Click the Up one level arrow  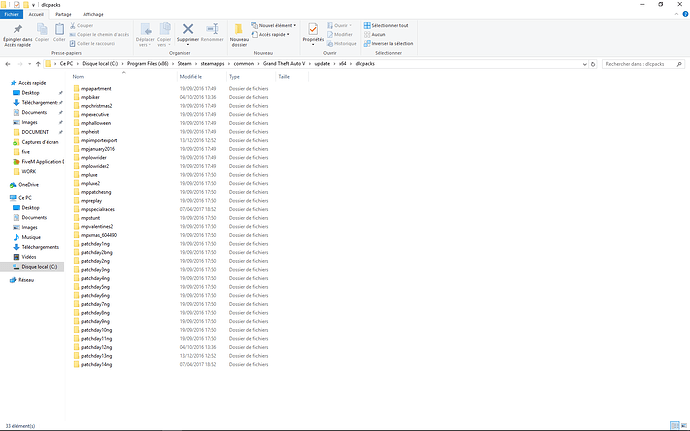pos(38,64)
